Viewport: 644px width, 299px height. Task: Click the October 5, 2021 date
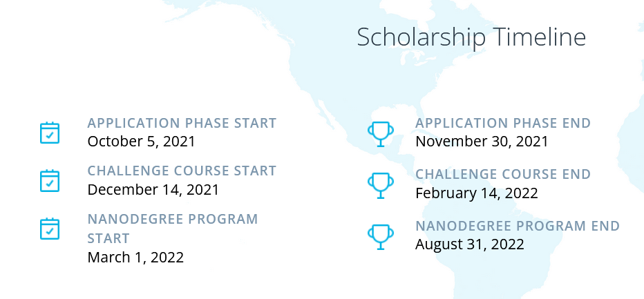tap(141, 142)
